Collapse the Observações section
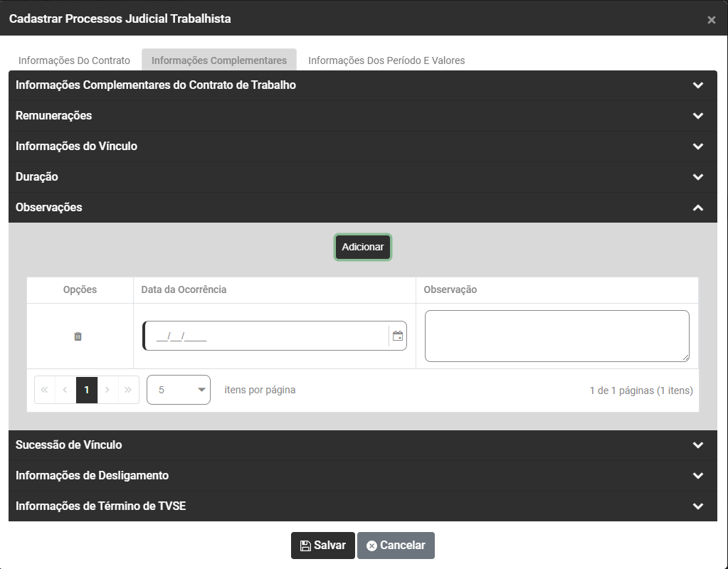Screen dimensions: 728x569 click(x=697, y=208)
